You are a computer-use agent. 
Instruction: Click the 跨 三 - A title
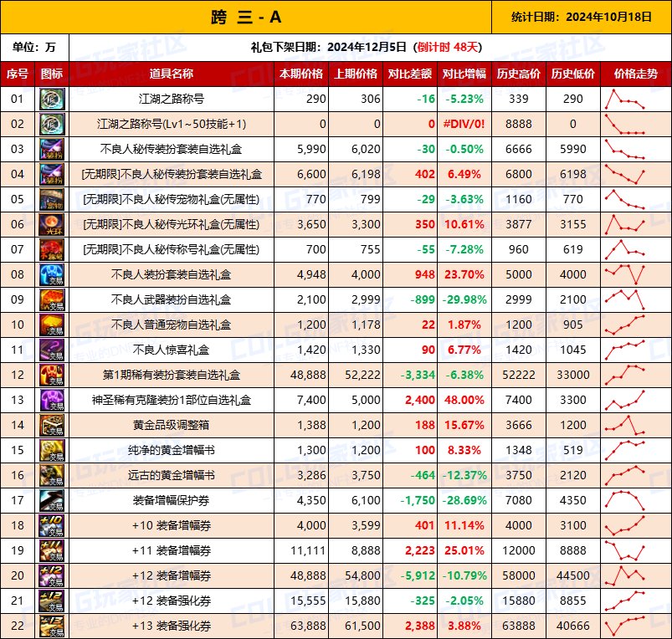[x=246, y=17]
